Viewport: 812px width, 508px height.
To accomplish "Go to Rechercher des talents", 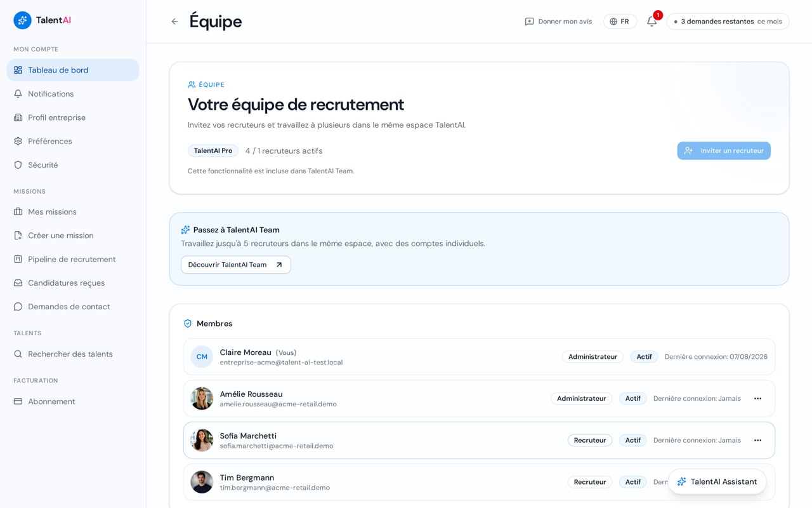I will (x=73, y=354).
